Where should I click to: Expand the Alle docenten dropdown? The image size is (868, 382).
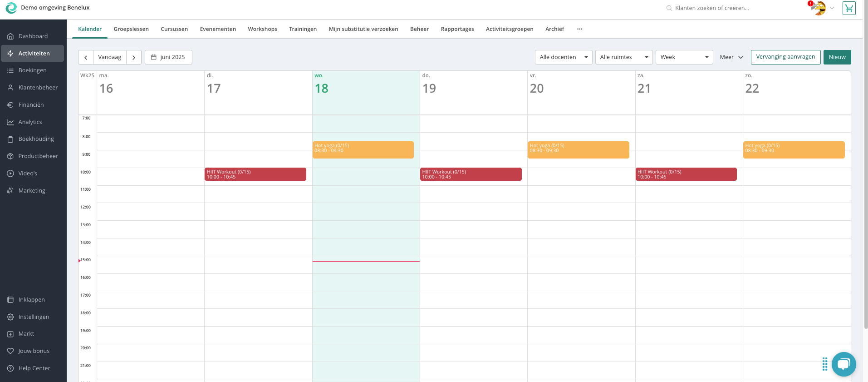coord(563,57)
